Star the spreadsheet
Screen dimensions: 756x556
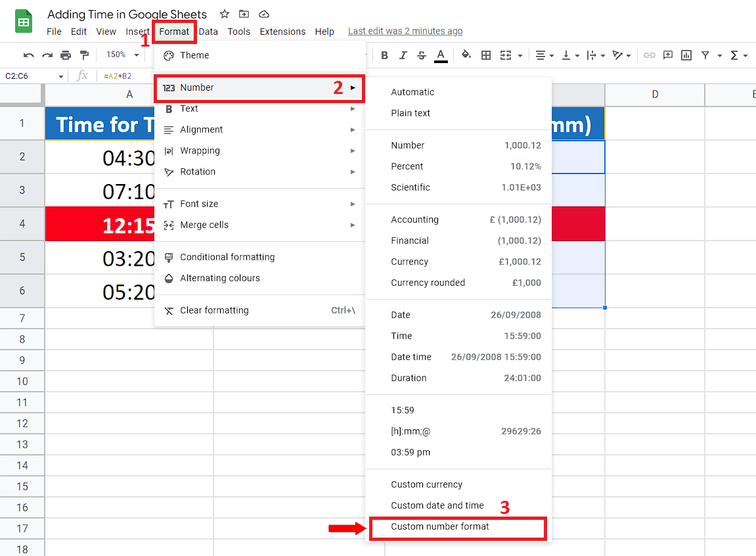pos(224,14)
